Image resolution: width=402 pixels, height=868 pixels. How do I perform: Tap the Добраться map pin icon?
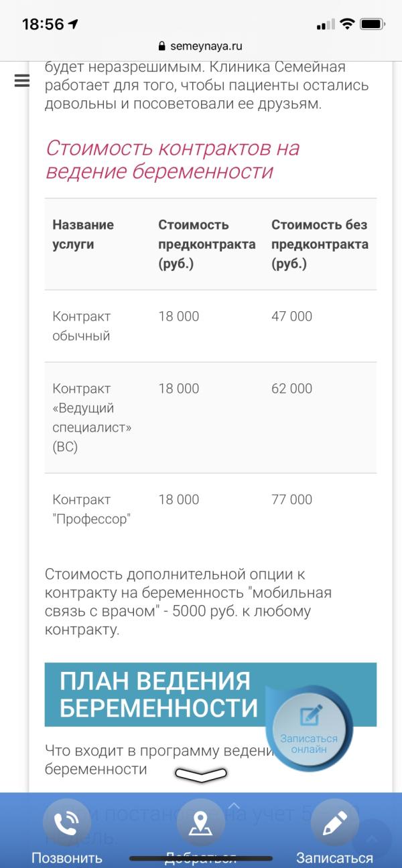point(200,823)
